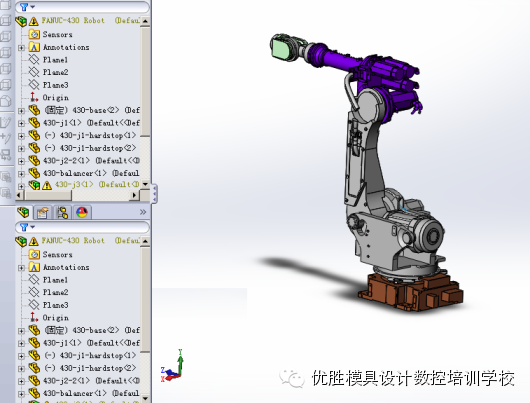Image resolution: width=530 pixels, height=403 pixels.
Task: Click the XYZ coordinate triad in viewport
Action: pyautogui.click(x=172, y=366)
